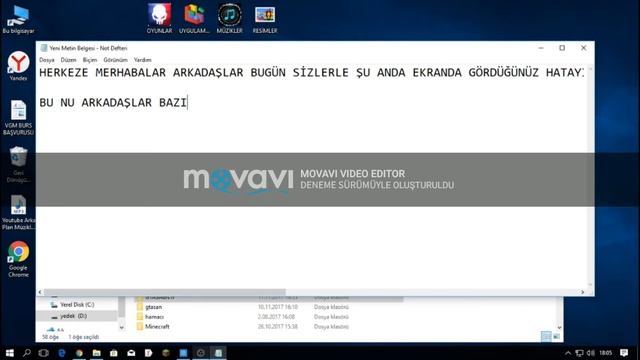Screen dimensions: 640x360
Task: Open the Mail app from the taskbar
Action: point(131,353)
